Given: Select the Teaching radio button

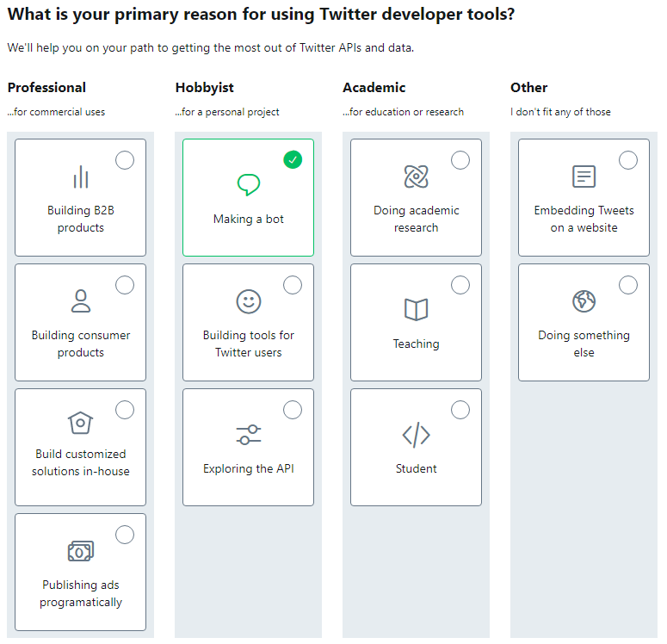Looking at the screenshot, I should (460, 285).
